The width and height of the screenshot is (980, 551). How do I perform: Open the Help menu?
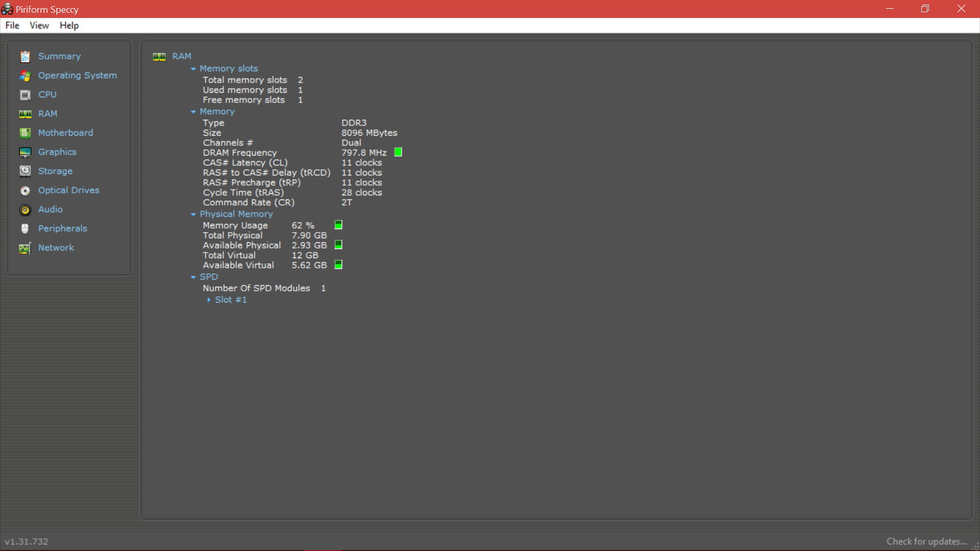click(69, 26)
